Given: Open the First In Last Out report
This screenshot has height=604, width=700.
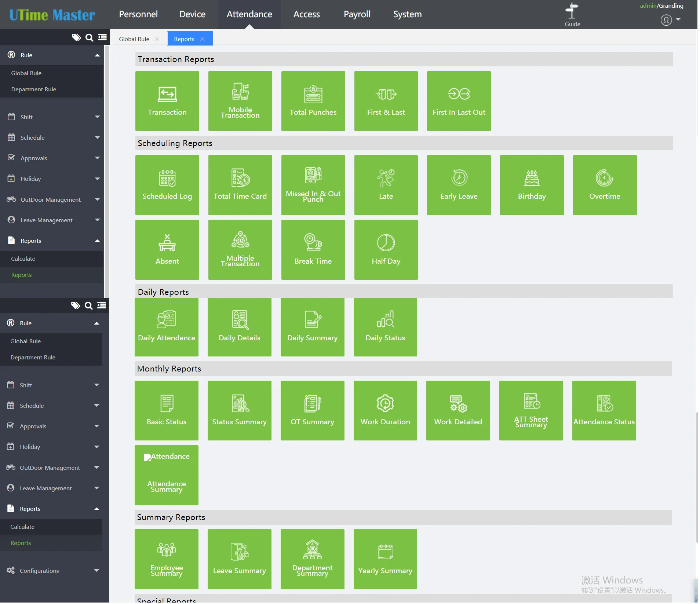Looking at the screenshot, I should pyautogui.click(x=458, y=101).
